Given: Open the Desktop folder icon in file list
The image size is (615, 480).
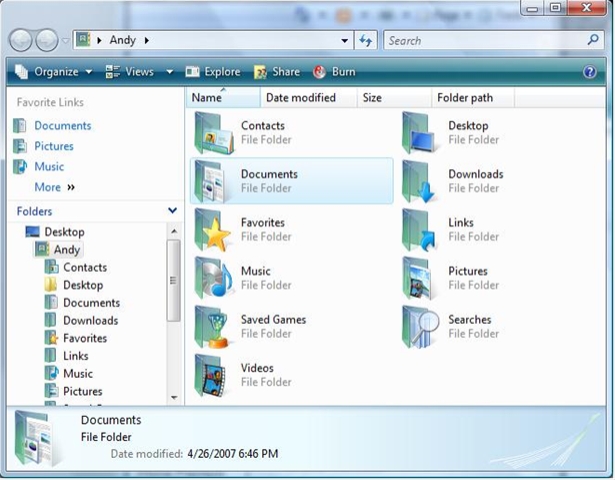Looking at the screenshot, I should 418,133.
